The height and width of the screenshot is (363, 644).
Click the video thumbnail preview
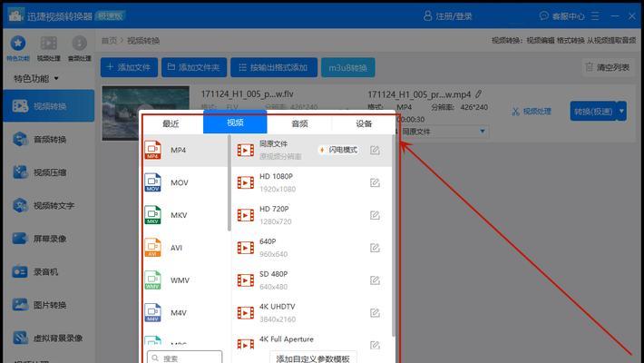145,113
